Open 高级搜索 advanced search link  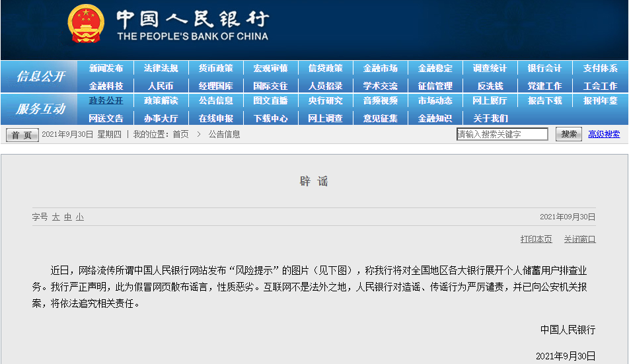604,134
